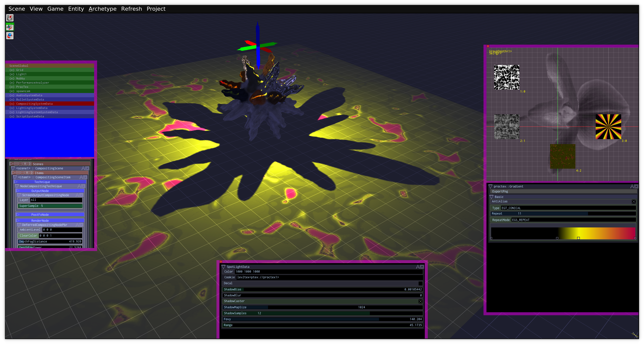
Task: Toggle the Decal checkbox
Action: click(420, 283)
